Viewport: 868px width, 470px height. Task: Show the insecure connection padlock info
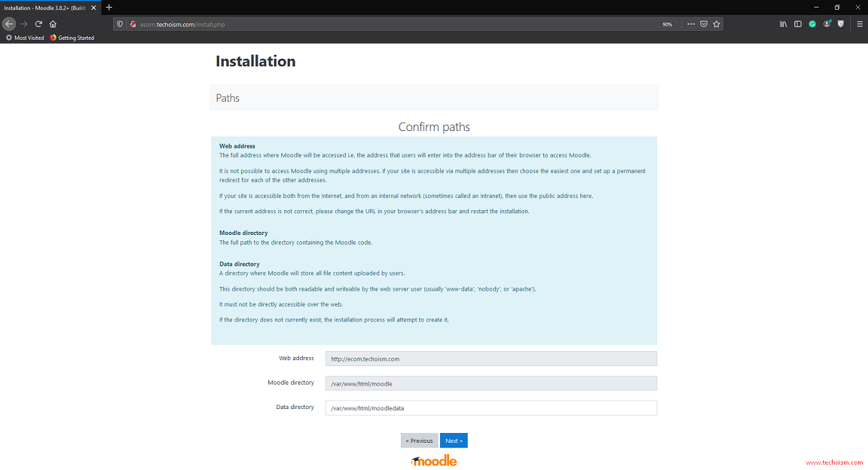[133, 24]
